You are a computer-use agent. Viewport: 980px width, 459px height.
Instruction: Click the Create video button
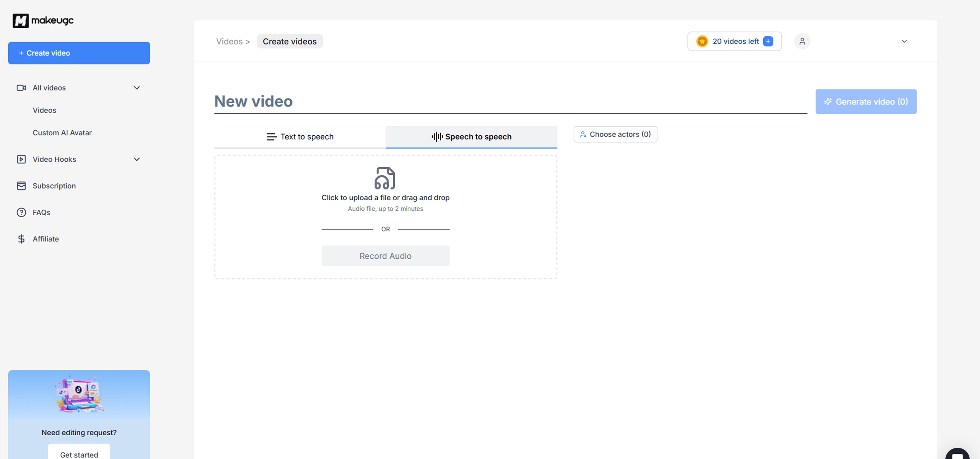tap(79, 53)
